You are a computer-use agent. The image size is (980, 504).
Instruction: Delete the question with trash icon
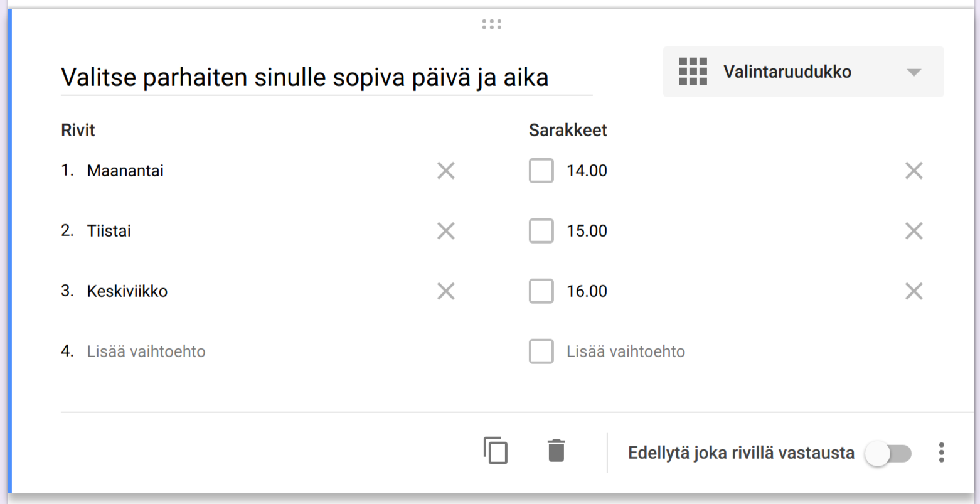556,451
